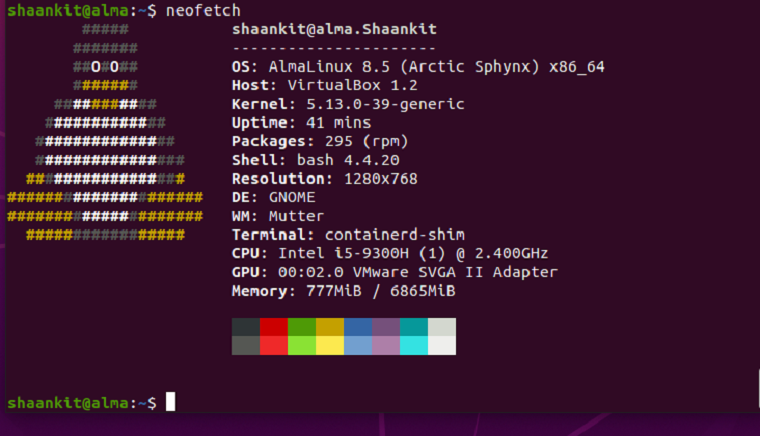The image size is (760, 436).
Task: Click the light purple palette block
Action: coord(385,345)
